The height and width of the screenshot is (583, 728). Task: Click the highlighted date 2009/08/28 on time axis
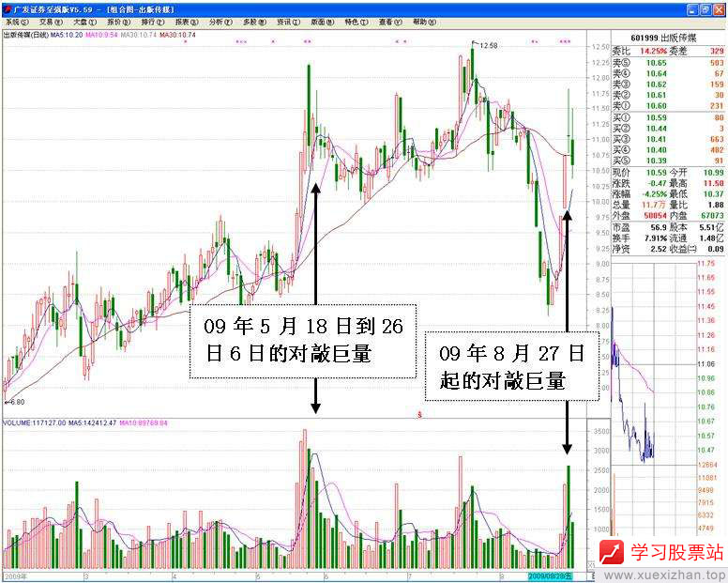[x=551, y=576]
